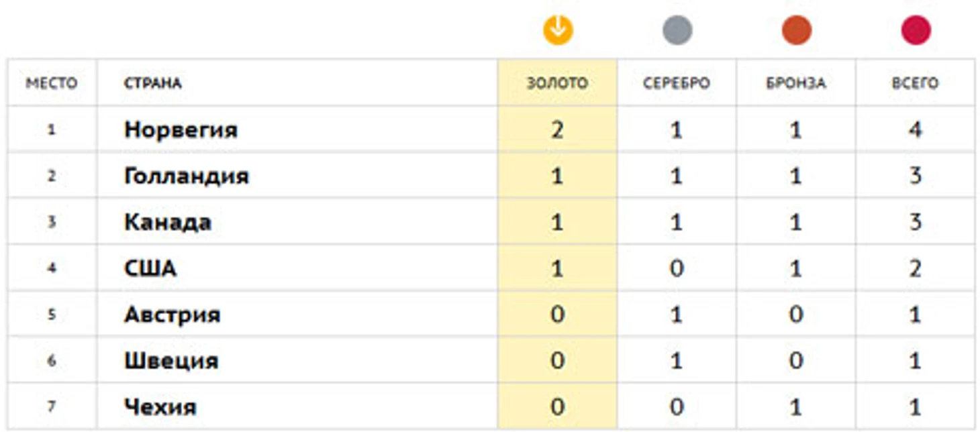Click the red total medals circle icon
This screenshot has height=432, width=980.
coord(916,31)
